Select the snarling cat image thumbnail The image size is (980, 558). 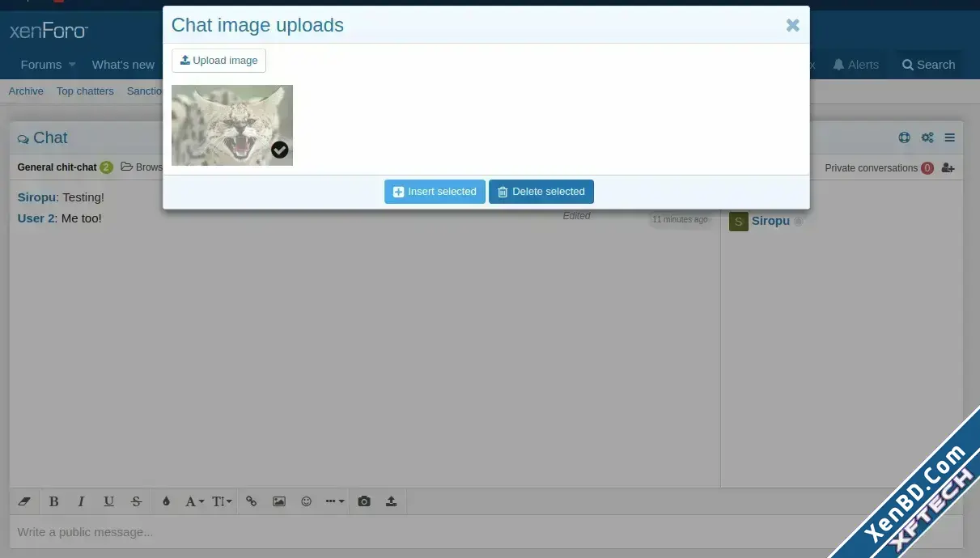click(x=232, y=125)
